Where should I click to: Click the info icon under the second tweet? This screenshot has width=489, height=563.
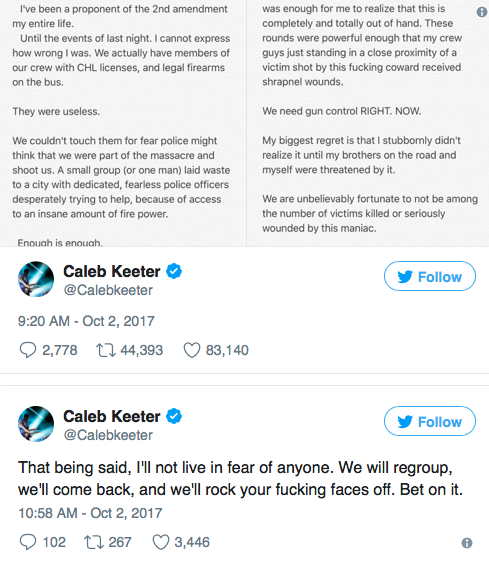tap(467, 543)
